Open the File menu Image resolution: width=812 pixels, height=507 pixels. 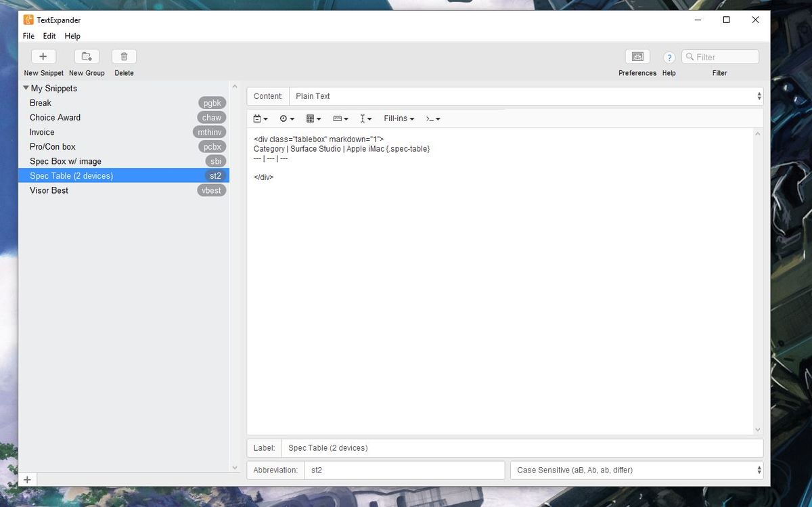tap(28, 36)
